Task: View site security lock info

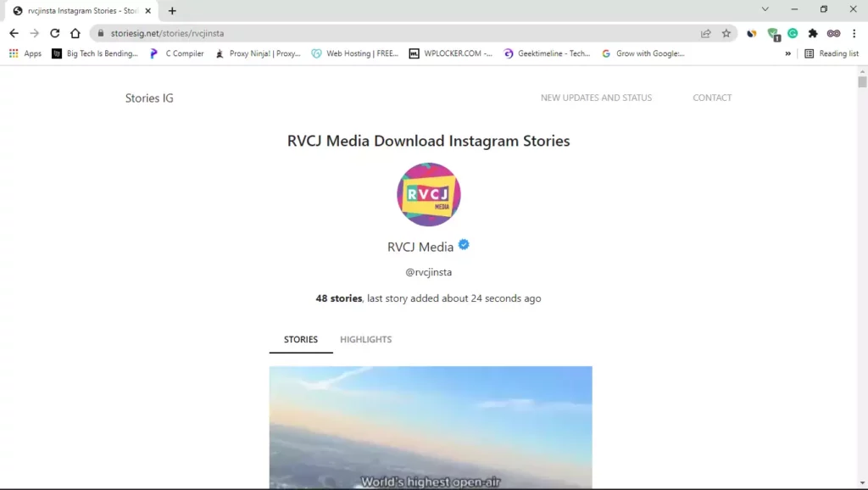Action: click(100, 33)
